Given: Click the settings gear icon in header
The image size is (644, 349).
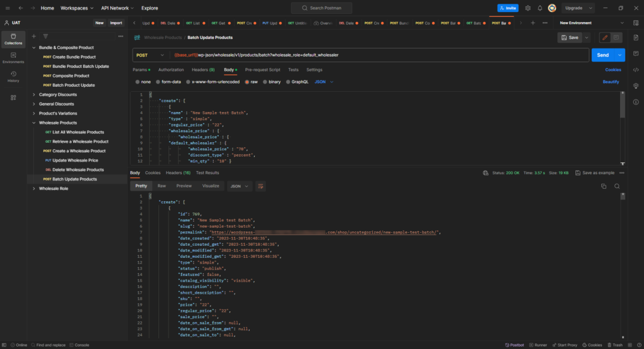Looking at the screenshot, I should tap(528, 8).
